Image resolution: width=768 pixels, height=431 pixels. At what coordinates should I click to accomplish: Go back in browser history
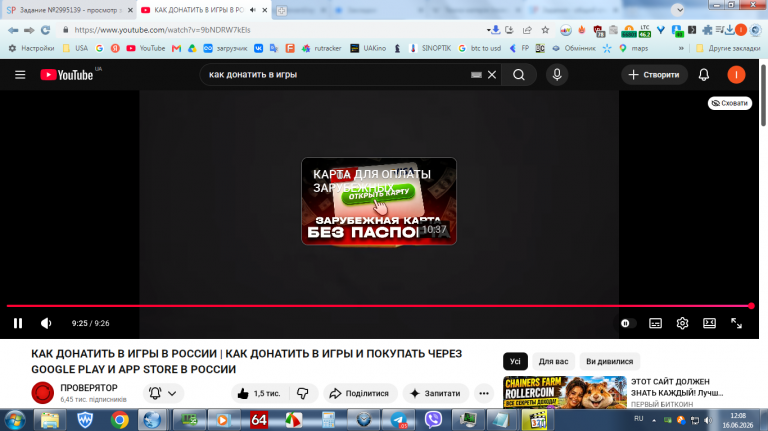(13, 30)
